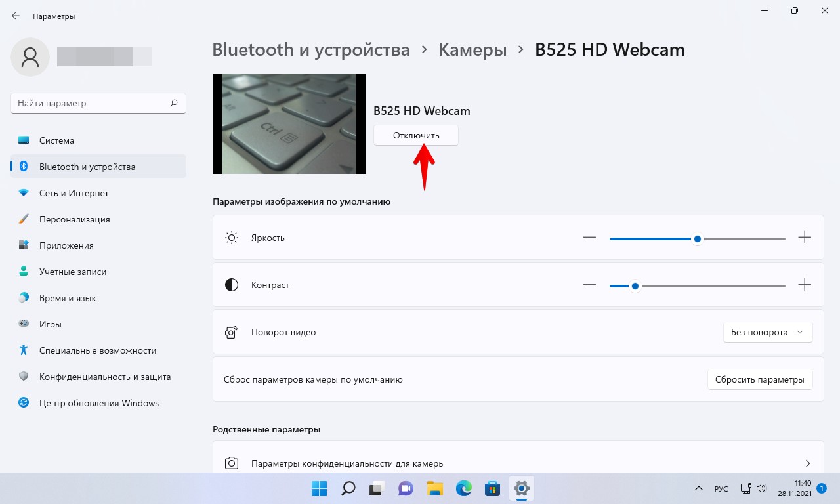Click the Сбросить параметры button
The width and height of the screenshot is (840, 504).
760,379
